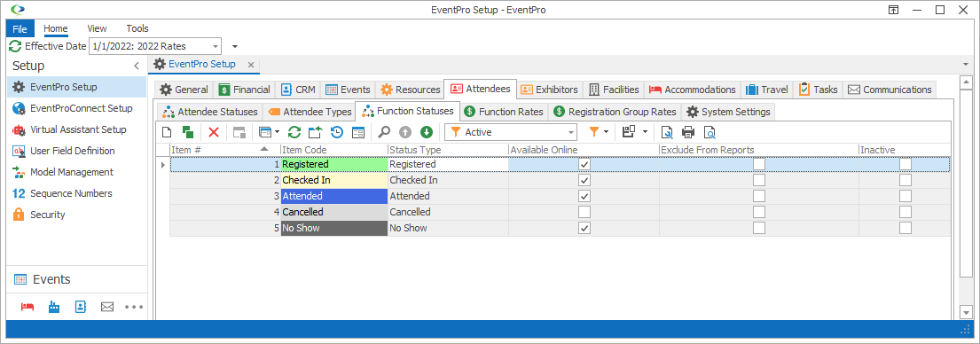
Task: Toggle Available Online for Checked In
Action: pyautogui.click(x=584, y=180)
